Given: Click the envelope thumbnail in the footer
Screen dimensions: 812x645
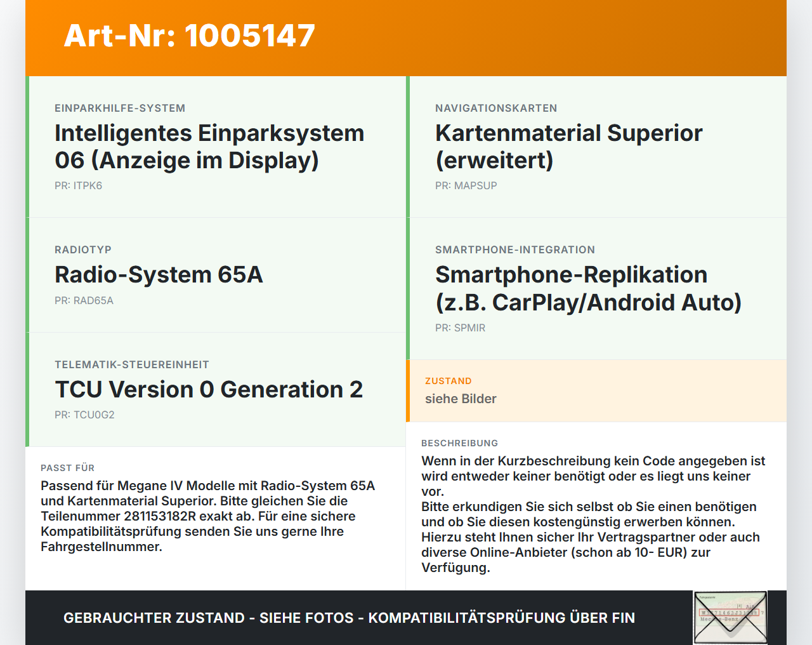Looking at the screenshot, I should (x=730, y=618).
